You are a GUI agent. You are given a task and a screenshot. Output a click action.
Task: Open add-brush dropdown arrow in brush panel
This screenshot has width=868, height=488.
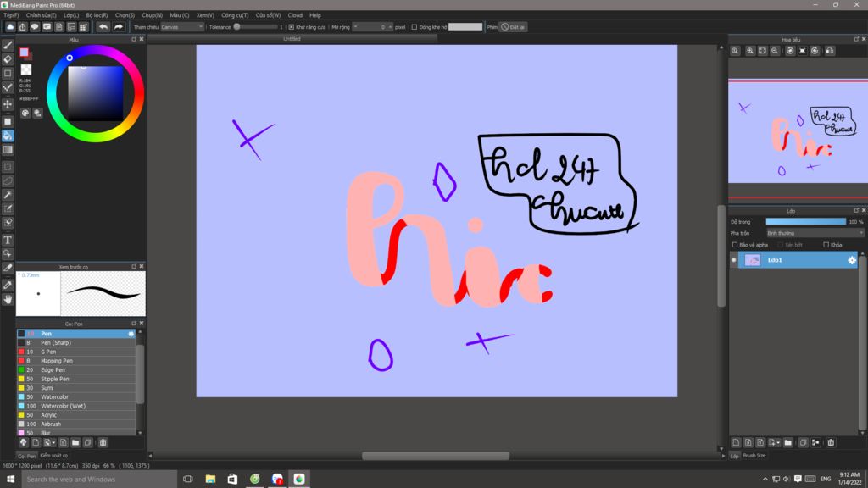[x=53, y=442]
